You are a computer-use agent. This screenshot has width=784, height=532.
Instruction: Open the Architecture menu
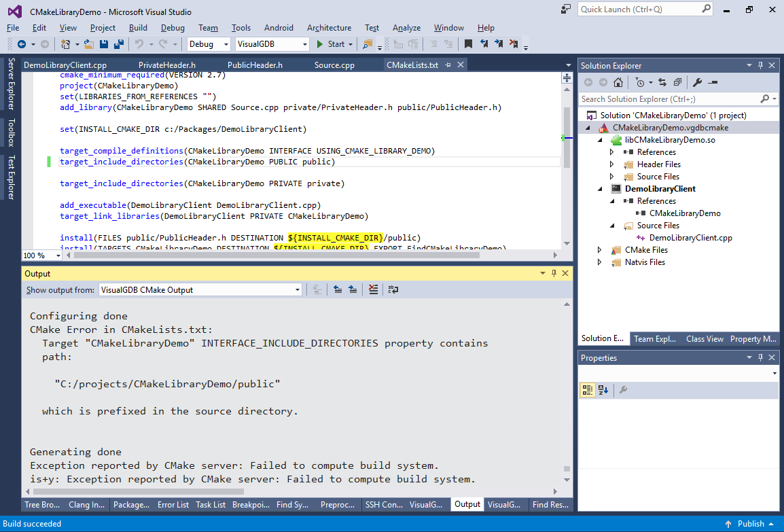(329, 28)
